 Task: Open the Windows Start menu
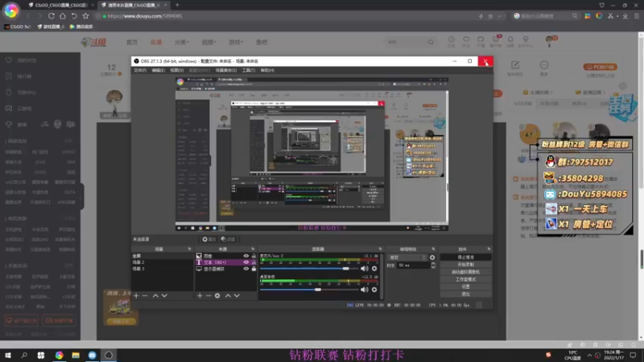[8, 355]
